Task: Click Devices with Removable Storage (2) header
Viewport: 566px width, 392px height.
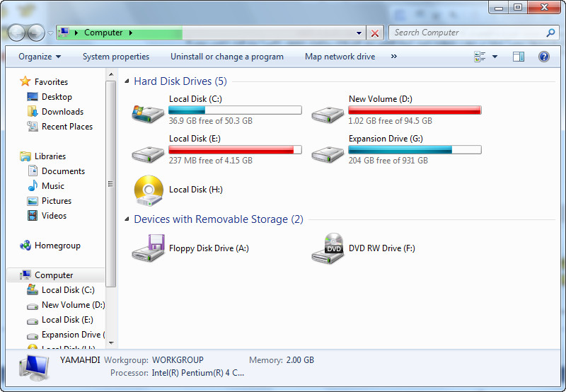Action: pyautogui.click(x=219, y=219)
